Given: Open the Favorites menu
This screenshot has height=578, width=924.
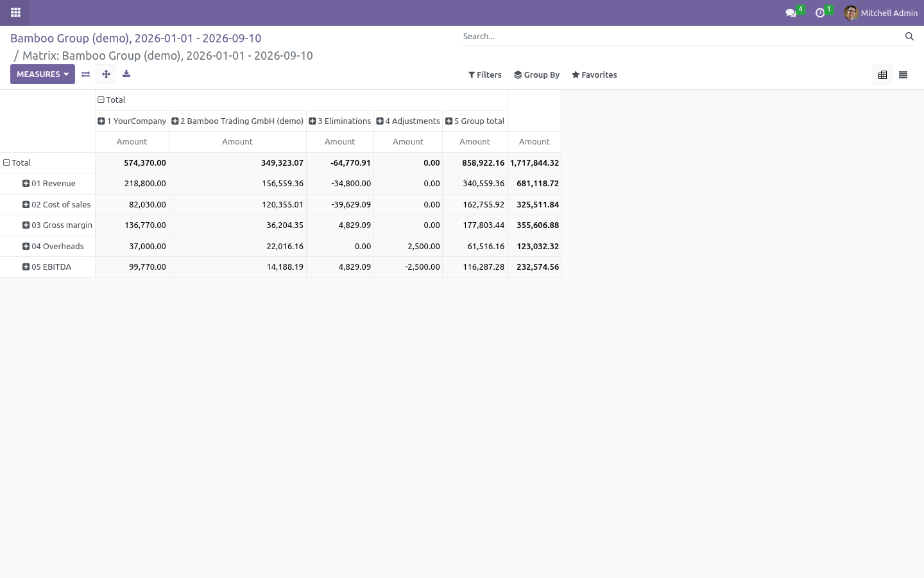Looking at the screenshot, I should (594, 75).
